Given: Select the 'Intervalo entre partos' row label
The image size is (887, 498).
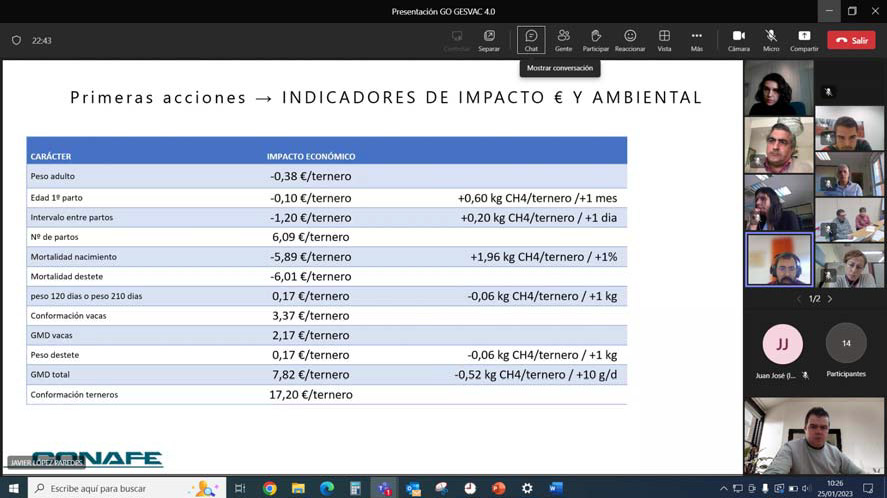Looking at the screenshot, I should click(72, 217).
